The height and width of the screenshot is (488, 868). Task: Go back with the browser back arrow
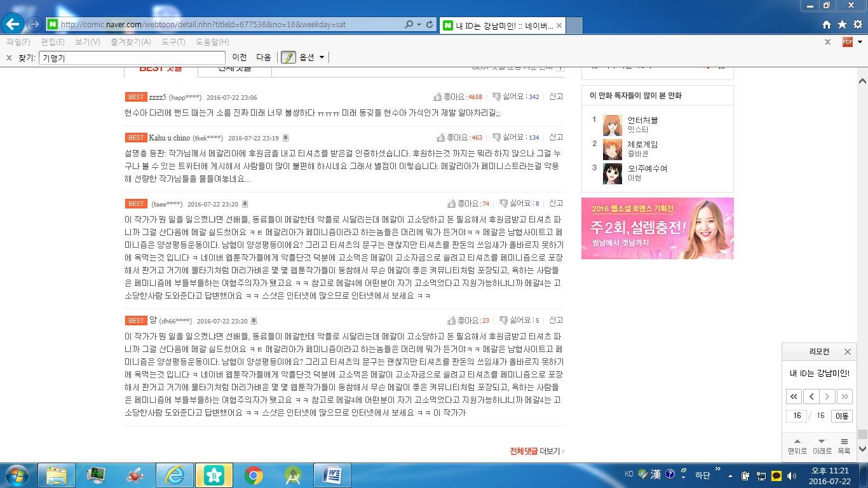coord(13,24)
